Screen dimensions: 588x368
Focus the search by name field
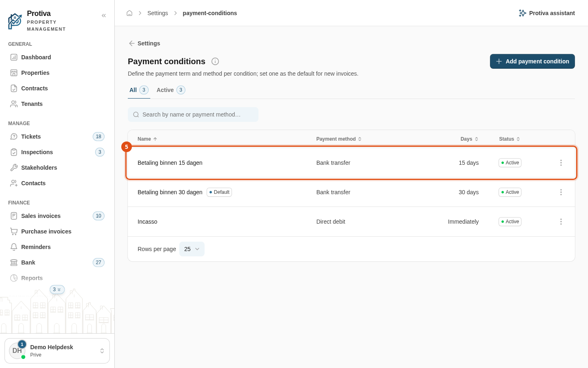click(193, 114)
